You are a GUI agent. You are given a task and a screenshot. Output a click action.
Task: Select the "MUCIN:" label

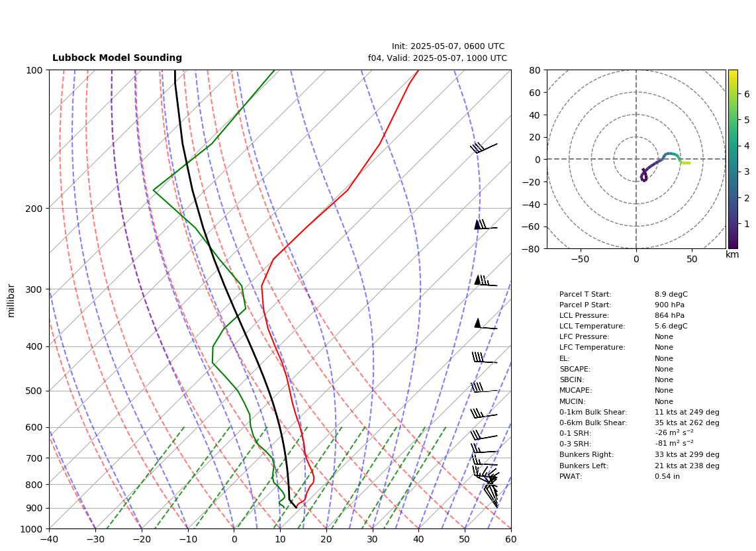pyautogui.click(x=573, y=401)
